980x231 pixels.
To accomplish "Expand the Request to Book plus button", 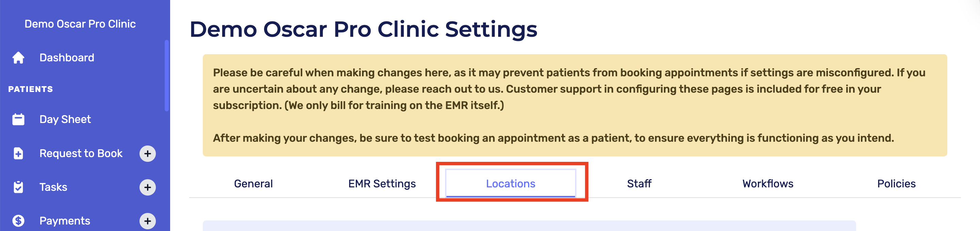I will [148, 154].
